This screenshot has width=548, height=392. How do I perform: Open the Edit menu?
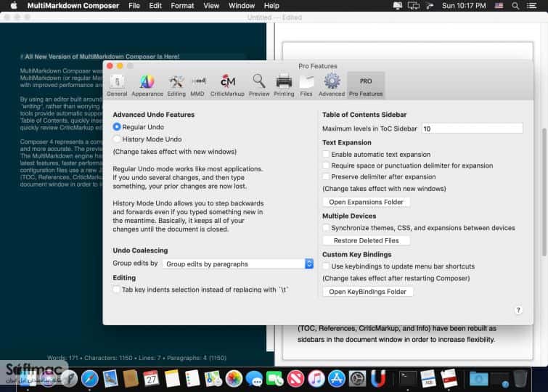click(x=155, y=6)
